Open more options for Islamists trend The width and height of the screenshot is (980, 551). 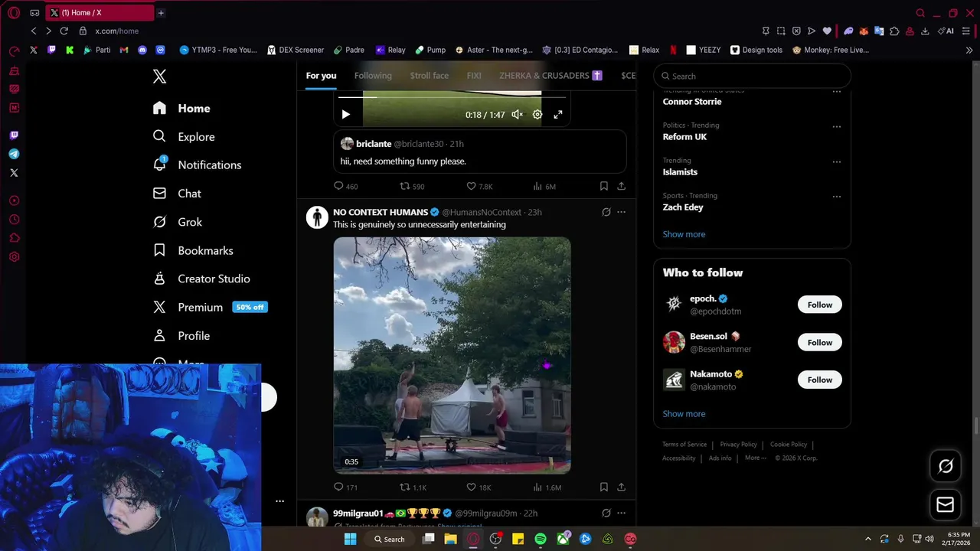(x=836, y=161)
